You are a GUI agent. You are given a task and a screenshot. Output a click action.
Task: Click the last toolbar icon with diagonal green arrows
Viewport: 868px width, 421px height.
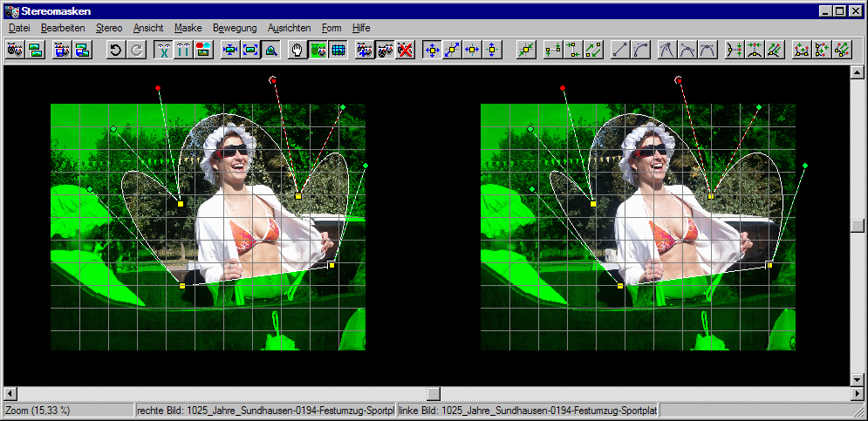click(843, 51)
